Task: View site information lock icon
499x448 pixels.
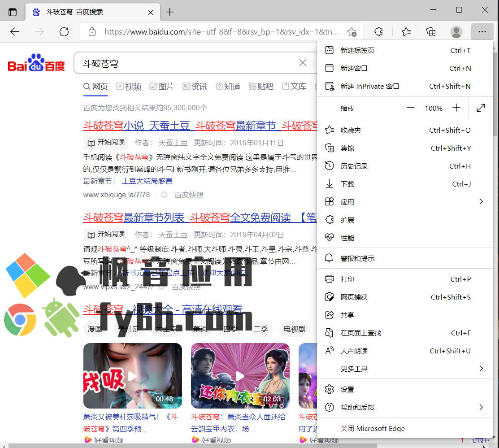Action: pos(92,31)
